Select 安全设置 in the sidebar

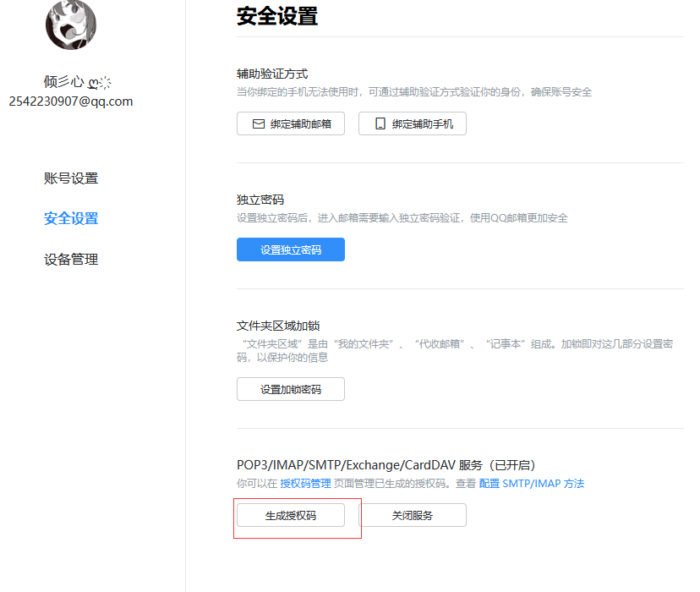(x=71, y=218)
